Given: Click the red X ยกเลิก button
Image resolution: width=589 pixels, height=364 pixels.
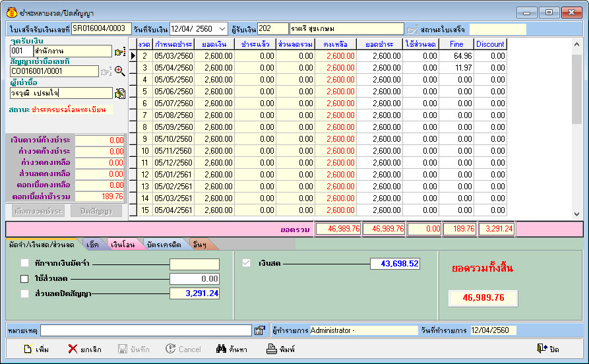Looking at the screenshot, I should [85, 349].
